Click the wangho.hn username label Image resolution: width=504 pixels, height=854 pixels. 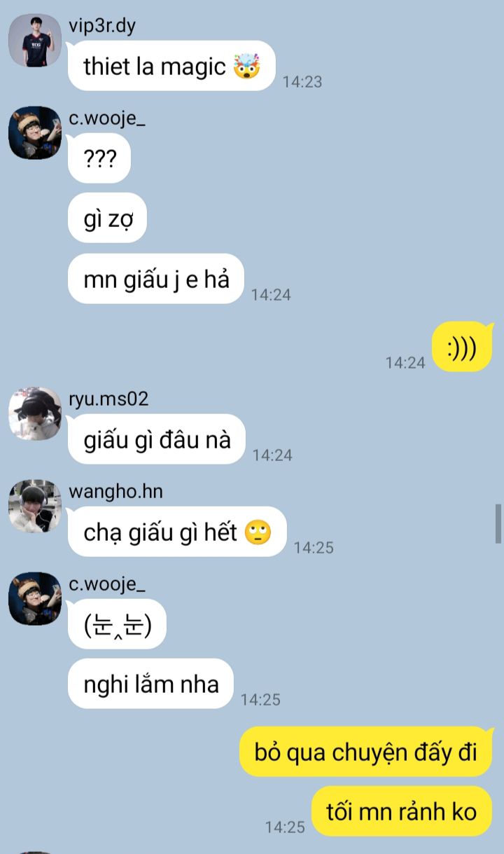[115, 491]
